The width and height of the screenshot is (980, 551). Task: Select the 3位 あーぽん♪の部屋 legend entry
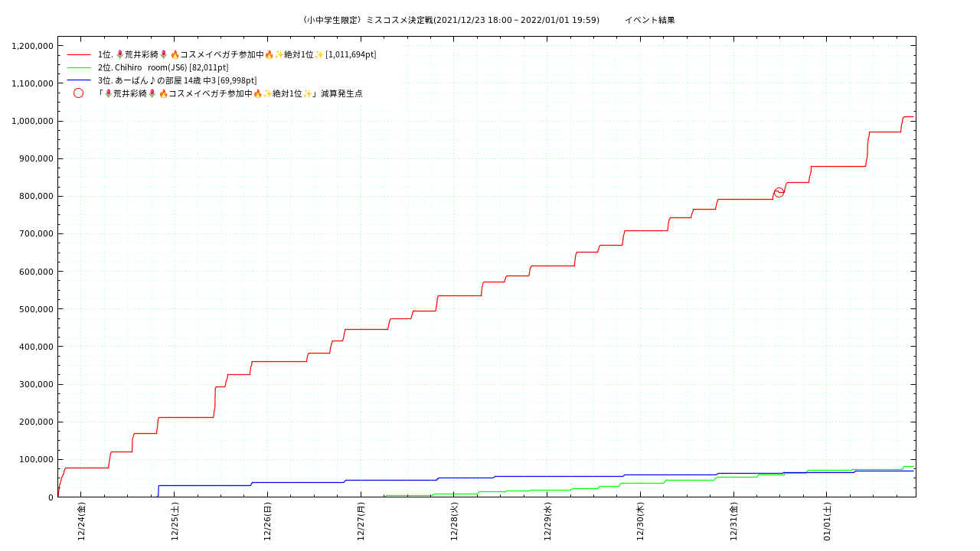[x=177, y=80]
